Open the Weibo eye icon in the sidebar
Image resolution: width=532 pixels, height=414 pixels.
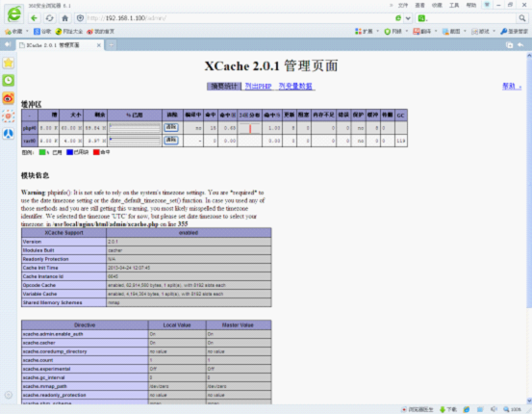[x=9, y=98]
